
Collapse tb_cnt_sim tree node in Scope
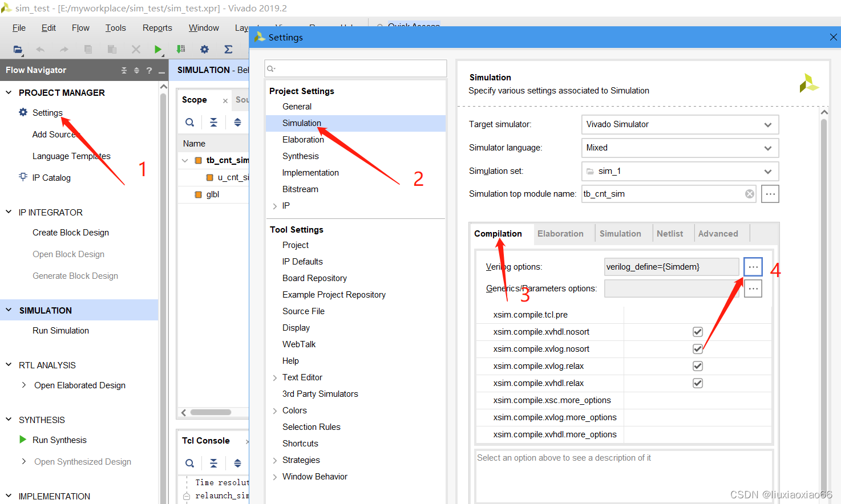tap(185, 160)
